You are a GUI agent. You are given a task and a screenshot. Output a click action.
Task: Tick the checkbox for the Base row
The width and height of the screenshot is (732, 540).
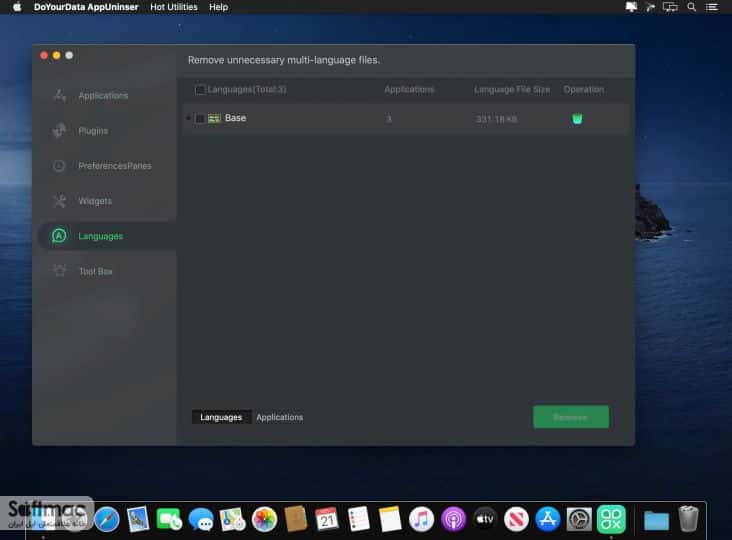(x=200, y=119)
